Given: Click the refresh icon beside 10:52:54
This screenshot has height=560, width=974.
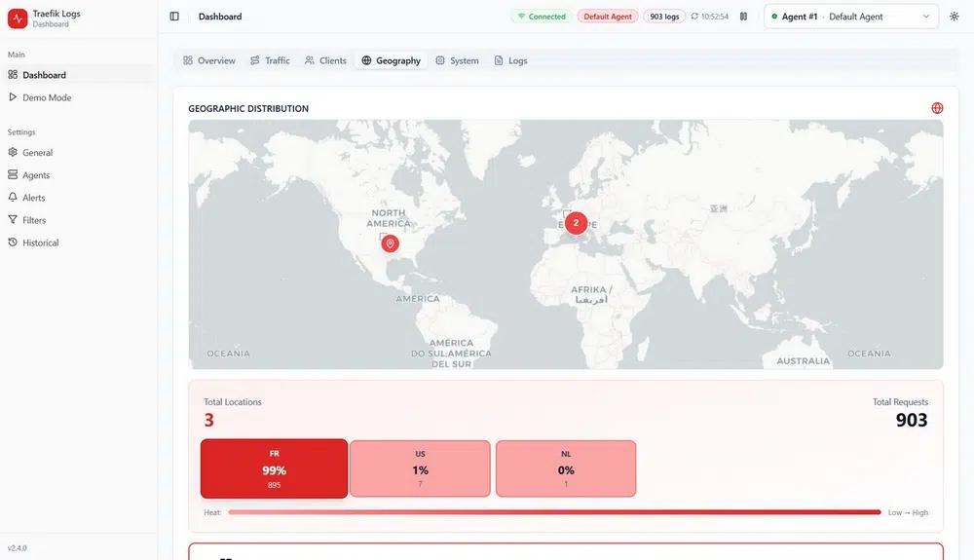Looking at the screenshot, I should coord(694,17).
